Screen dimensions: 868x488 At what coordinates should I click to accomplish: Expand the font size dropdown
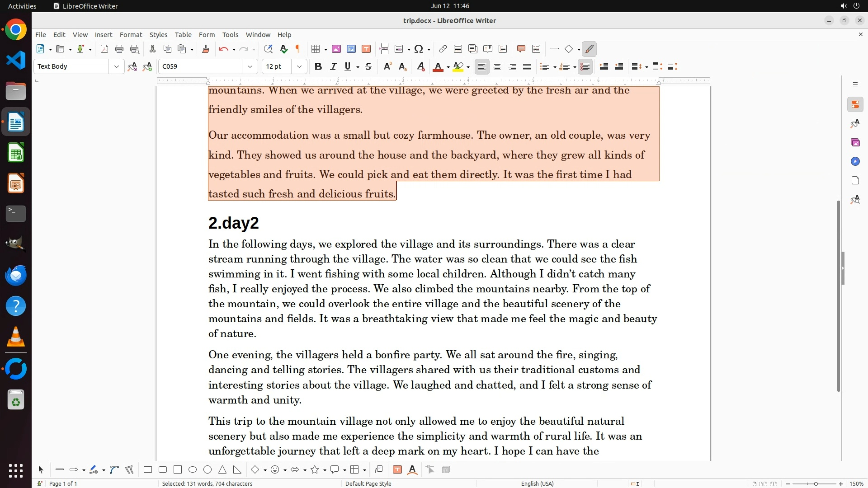tap(299, 67)
